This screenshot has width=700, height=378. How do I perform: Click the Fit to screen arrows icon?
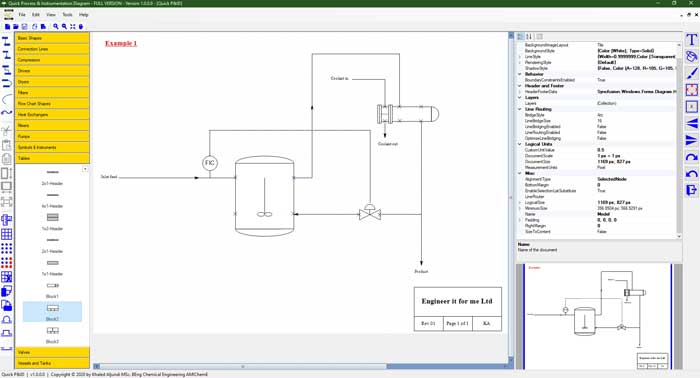(73, 27)
